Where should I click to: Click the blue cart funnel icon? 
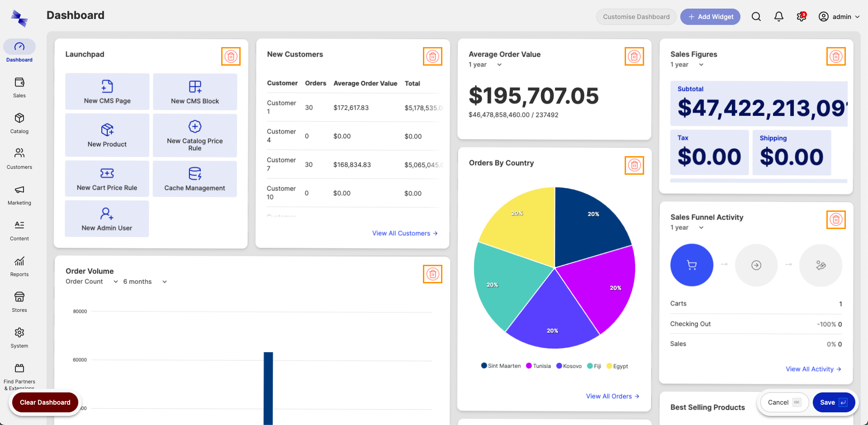(692, 265)
